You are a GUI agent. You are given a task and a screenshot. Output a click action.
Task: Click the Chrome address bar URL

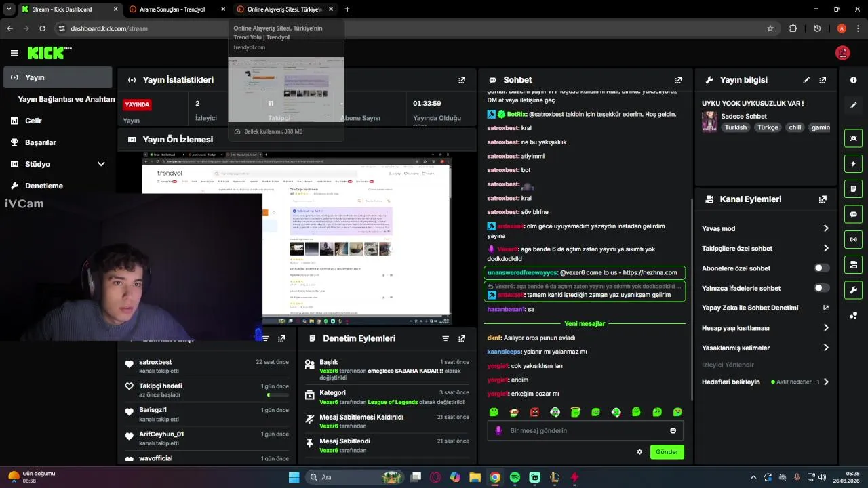[109, 28]
